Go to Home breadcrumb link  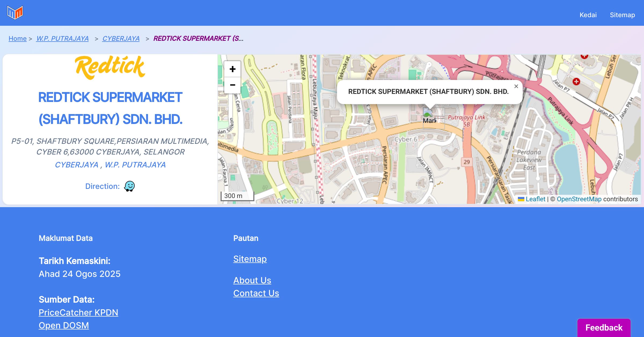click(x=17, y=38)
